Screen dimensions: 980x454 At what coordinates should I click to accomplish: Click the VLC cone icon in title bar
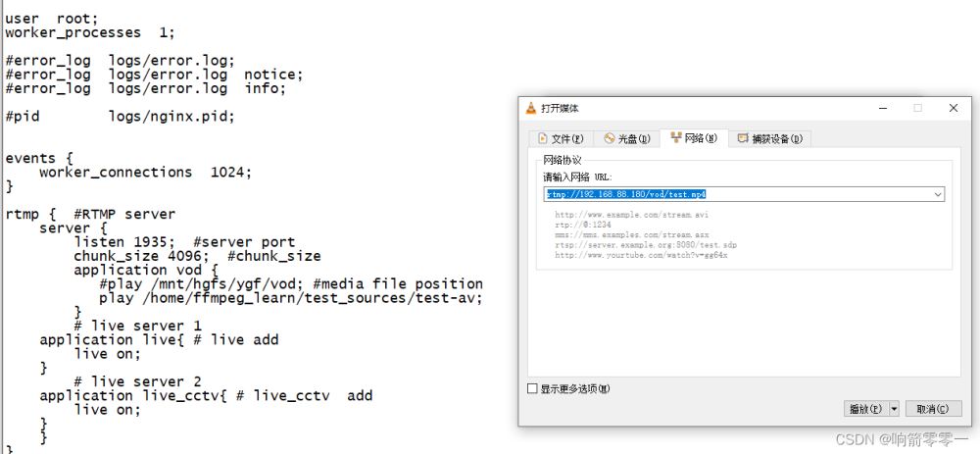[531, 108]
